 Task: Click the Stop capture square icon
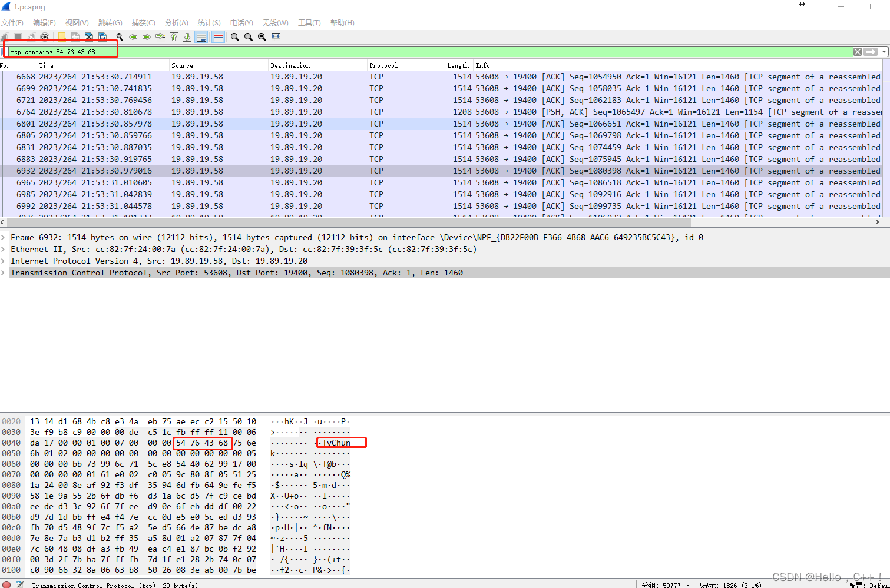coord(18,37)
